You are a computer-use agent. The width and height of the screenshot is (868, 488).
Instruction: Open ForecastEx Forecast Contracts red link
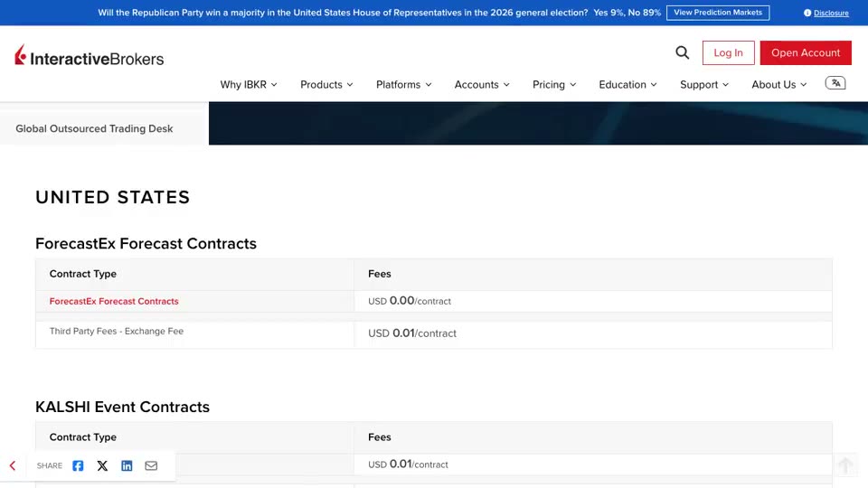114,302
